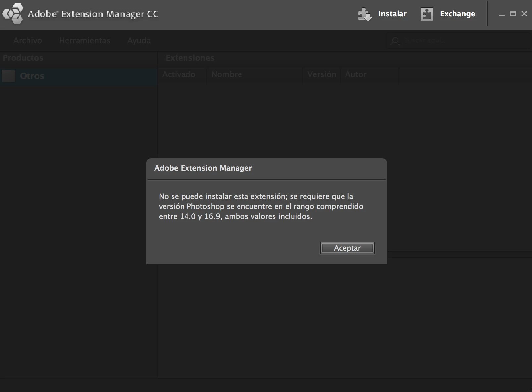
Task: Sort by the Autor column header
Action: 369,74
